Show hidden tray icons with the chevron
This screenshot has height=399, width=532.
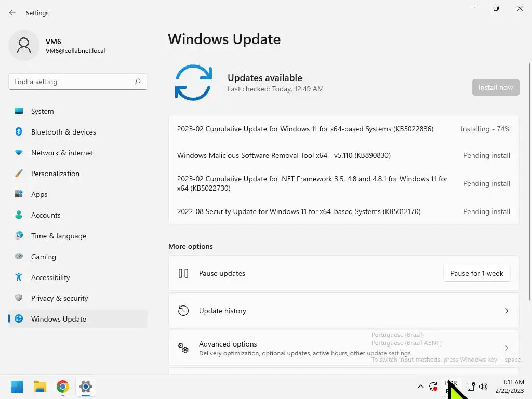coord(420,387)
